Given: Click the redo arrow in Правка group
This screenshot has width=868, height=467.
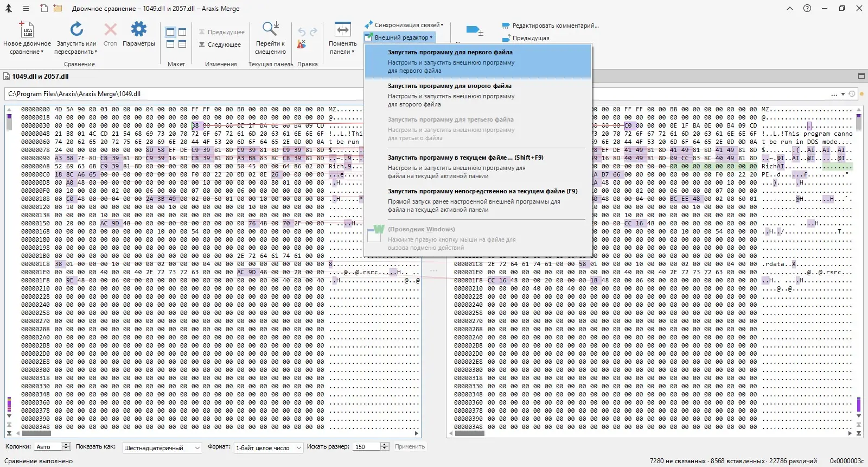Looking at the screenshot, I should pyautogui.click(x=313, y=32).
